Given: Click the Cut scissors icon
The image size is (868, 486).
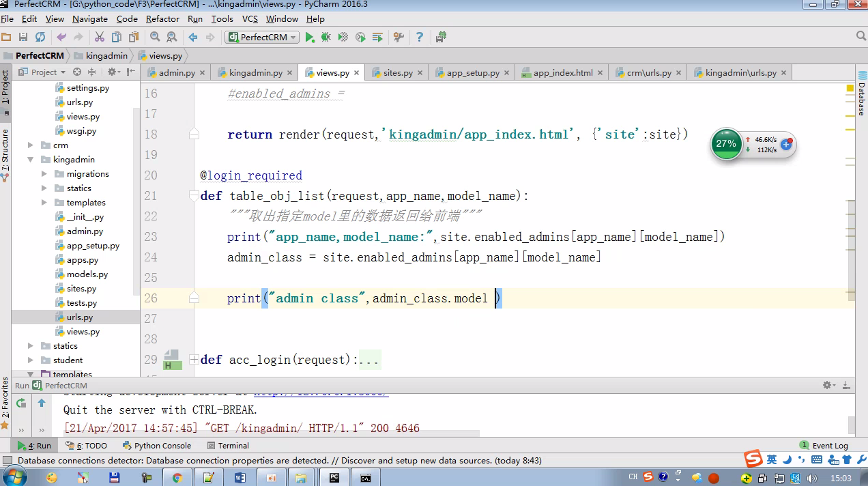Looking at the screenshot, I should [100, 37].
